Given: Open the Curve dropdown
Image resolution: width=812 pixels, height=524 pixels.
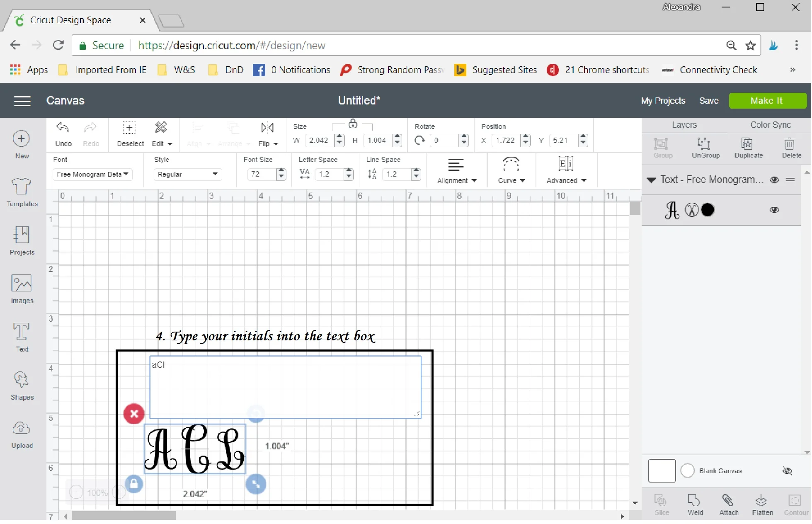Looking at the screenshot, I should 511,171.
